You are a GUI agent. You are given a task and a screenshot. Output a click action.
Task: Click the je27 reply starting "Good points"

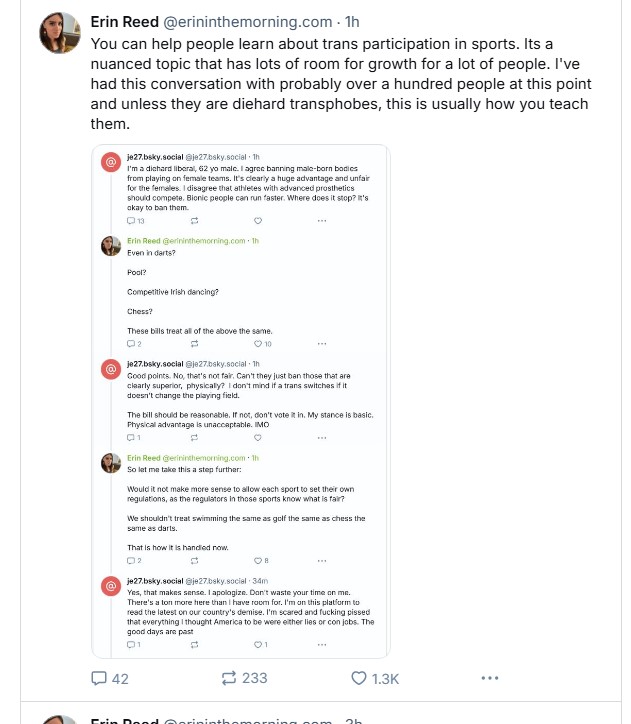tap(240, 395)
